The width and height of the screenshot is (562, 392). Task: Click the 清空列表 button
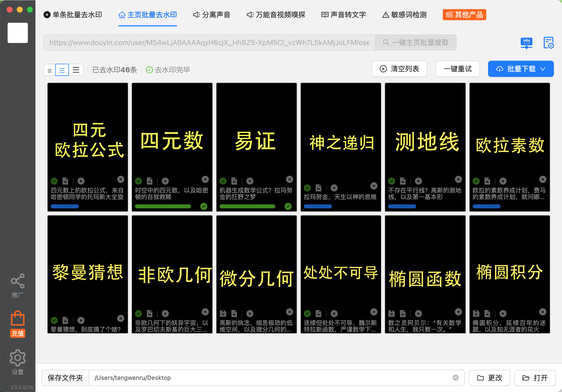399,69
